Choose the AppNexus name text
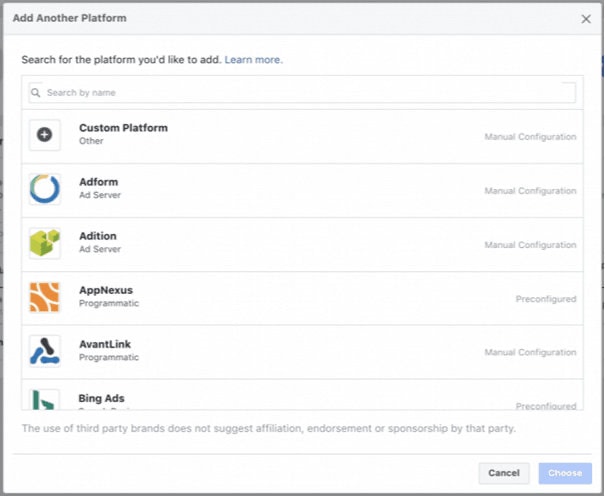 106,290
